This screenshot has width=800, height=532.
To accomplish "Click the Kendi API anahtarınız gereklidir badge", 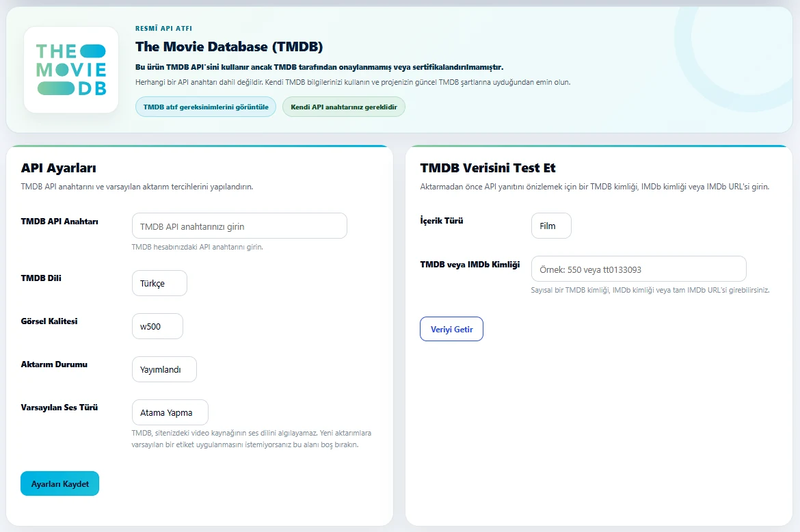I will point(344,107).
